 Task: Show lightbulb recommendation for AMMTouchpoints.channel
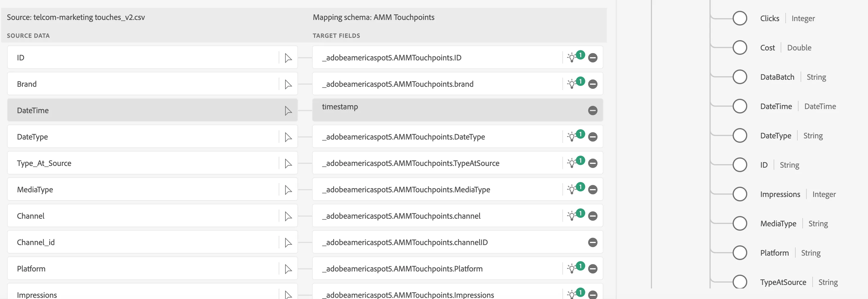coord(572,216)
